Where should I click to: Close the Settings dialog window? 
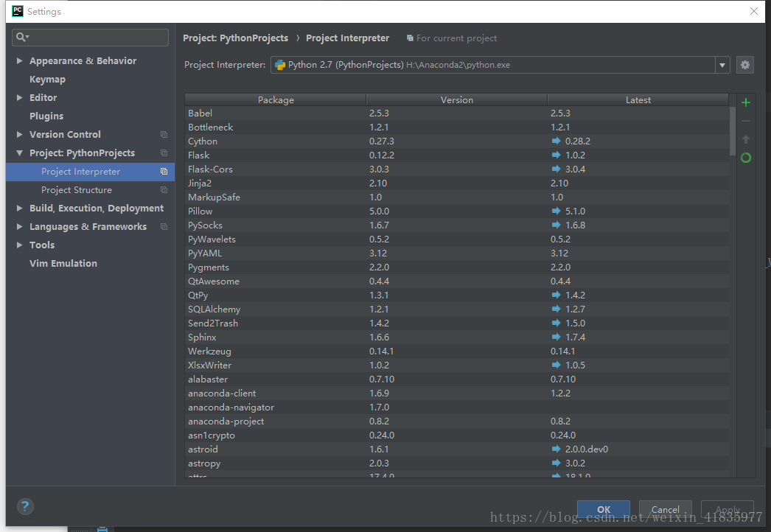(x=753, y=11)
